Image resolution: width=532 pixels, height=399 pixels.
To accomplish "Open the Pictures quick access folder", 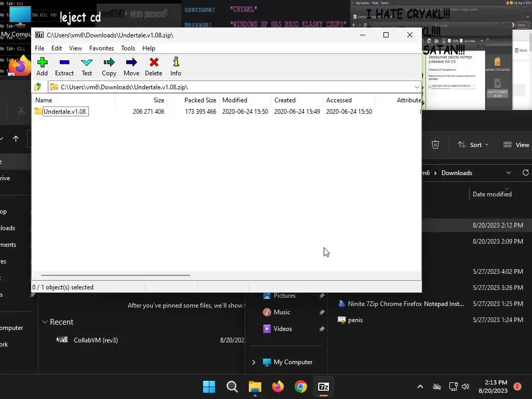I will [284, 296].
